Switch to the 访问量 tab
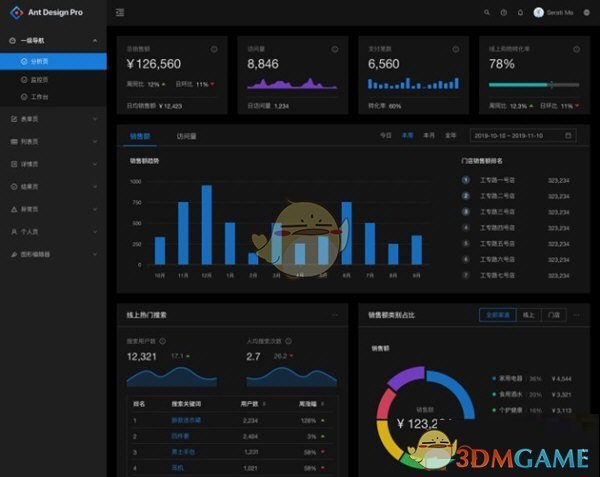Viewport: 600px width, 477px height. 186,135
